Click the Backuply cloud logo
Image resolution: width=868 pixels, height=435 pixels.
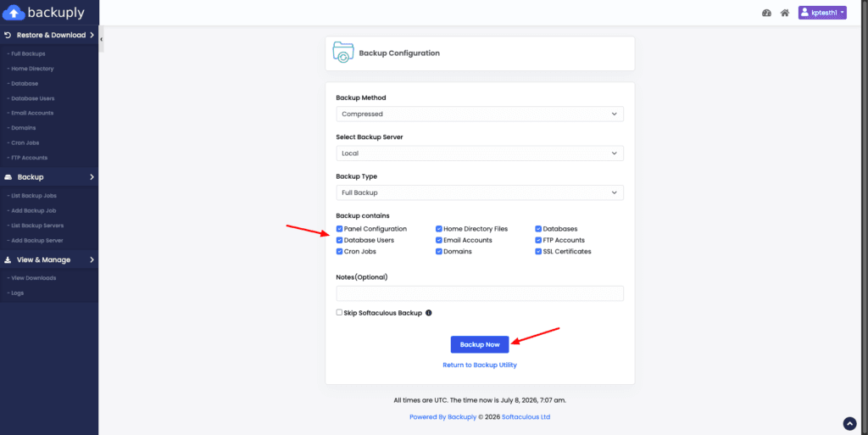pyautogui.click(x=14, y=12)
